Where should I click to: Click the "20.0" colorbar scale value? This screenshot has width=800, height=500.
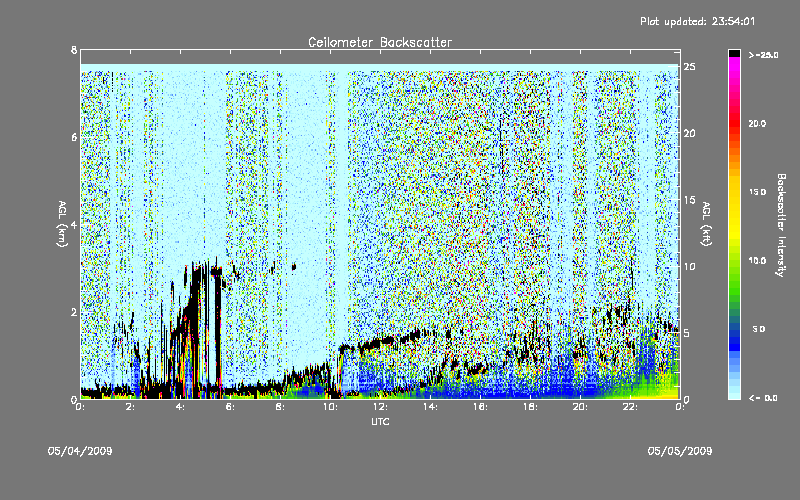[x=757, y=123]
